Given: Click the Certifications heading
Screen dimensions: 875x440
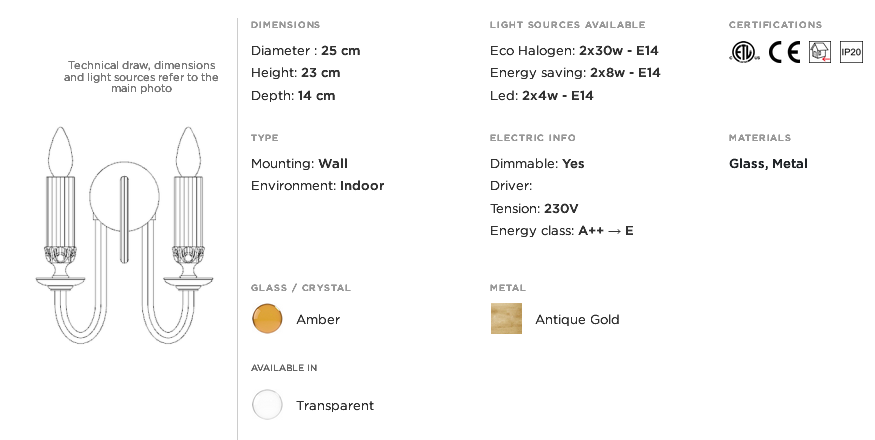Looking at the screenshot, I should [775, 25].
